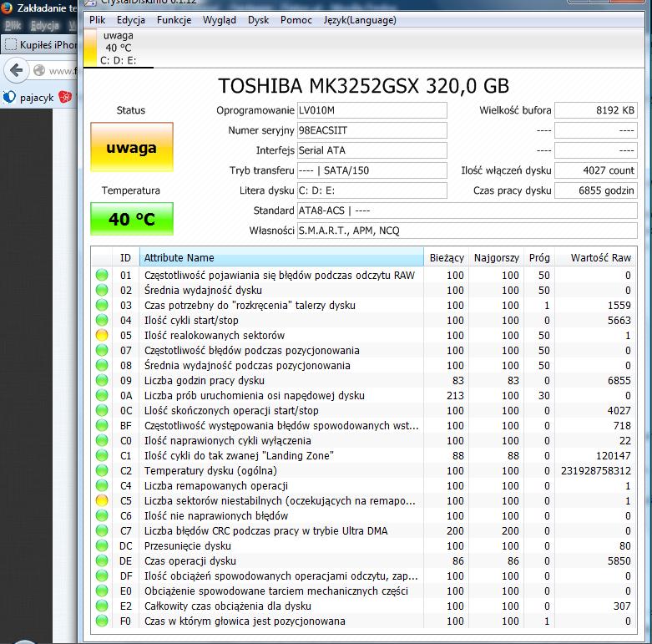Click raw value 120147 of row C1

(614, 455)
